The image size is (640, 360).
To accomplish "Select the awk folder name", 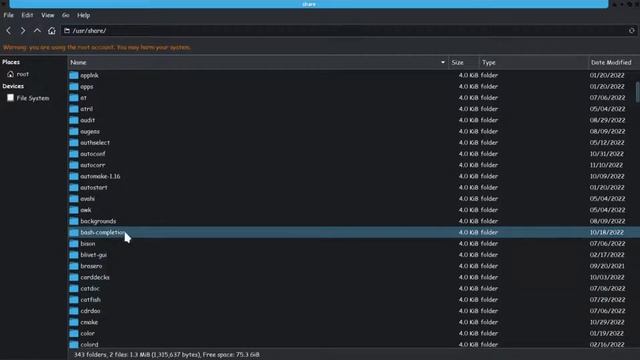I will [86, 210].
